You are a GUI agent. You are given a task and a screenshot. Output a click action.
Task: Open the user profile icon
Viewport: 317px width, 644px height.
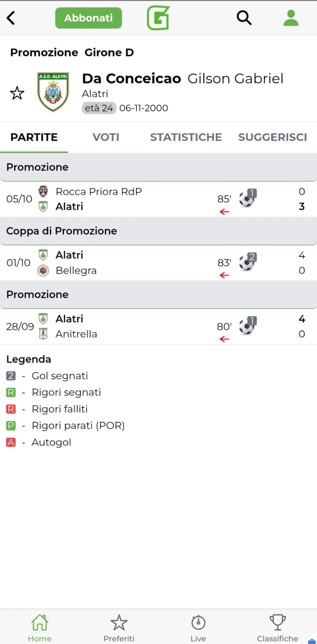(x=291, y=18)
